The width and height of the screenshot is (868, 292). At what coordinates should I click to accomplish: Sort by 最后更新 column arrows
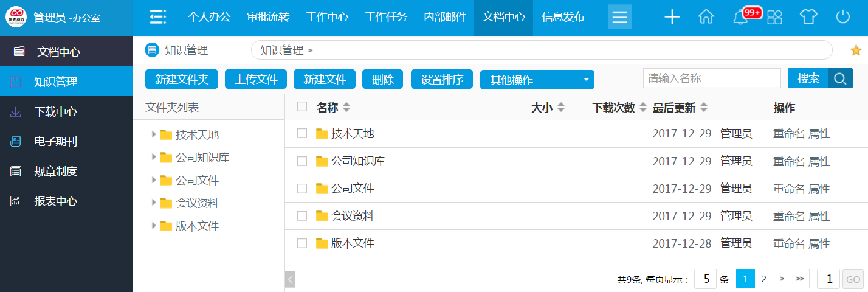point(704,108)
